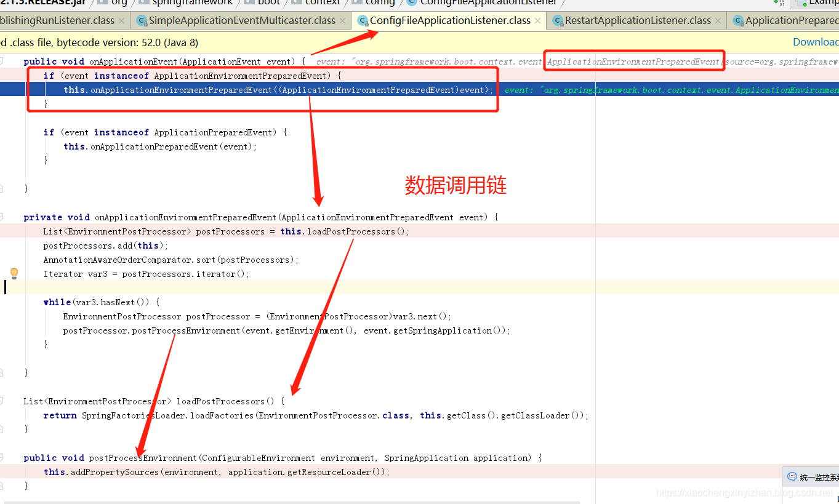839x504 pixels.
Task: Click the lightbulb intention icon in the gutter
Action: 14,273
